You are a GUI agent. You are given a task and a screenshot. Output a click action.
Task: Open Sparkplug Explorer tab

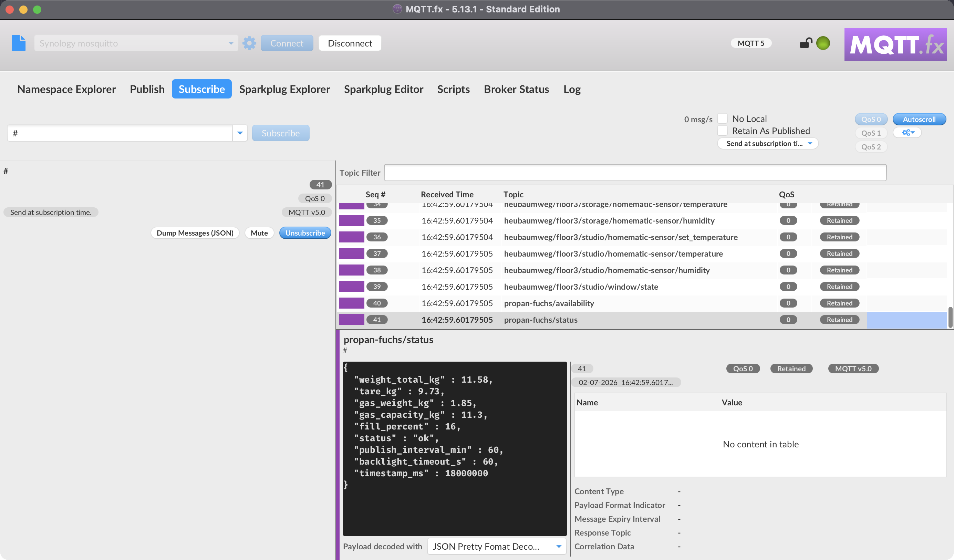(285, 89)
